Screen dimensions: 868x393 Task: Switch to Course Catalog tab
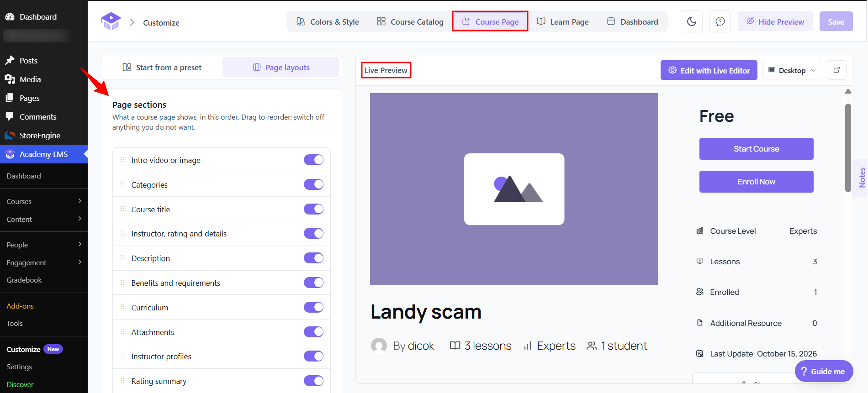410,22
